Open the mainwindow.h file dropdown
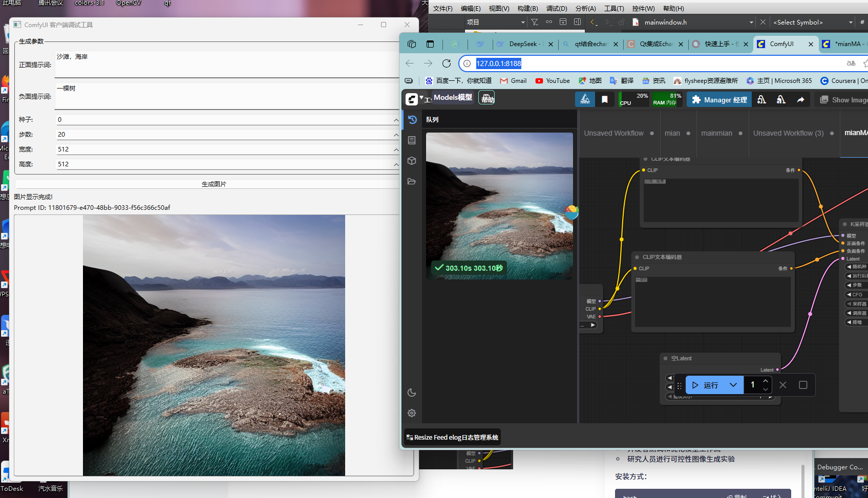 point(751,23)
